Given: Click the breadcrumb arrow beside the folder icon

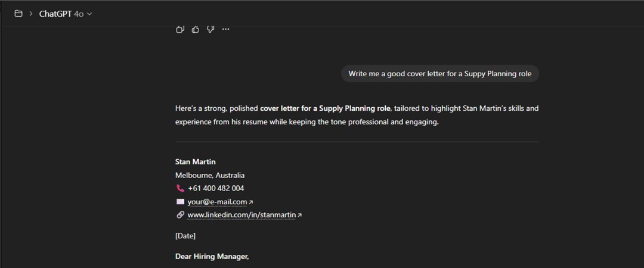Looking at the screenshot, I should tap(31, 14).
